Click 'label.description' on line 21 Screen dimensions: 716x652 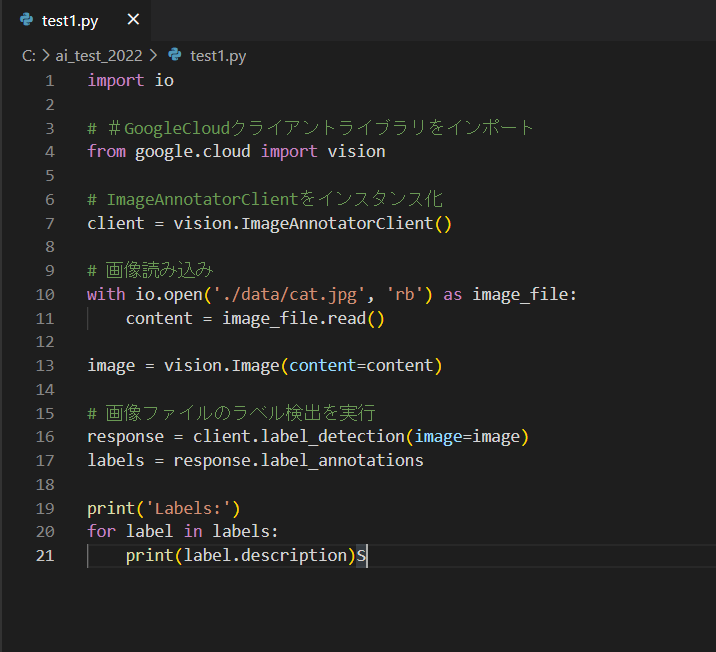[265, 556]
